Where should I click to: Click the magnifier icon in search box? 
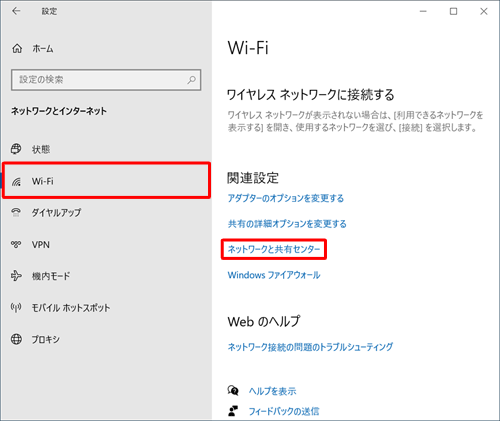click(x=191, y=80)
